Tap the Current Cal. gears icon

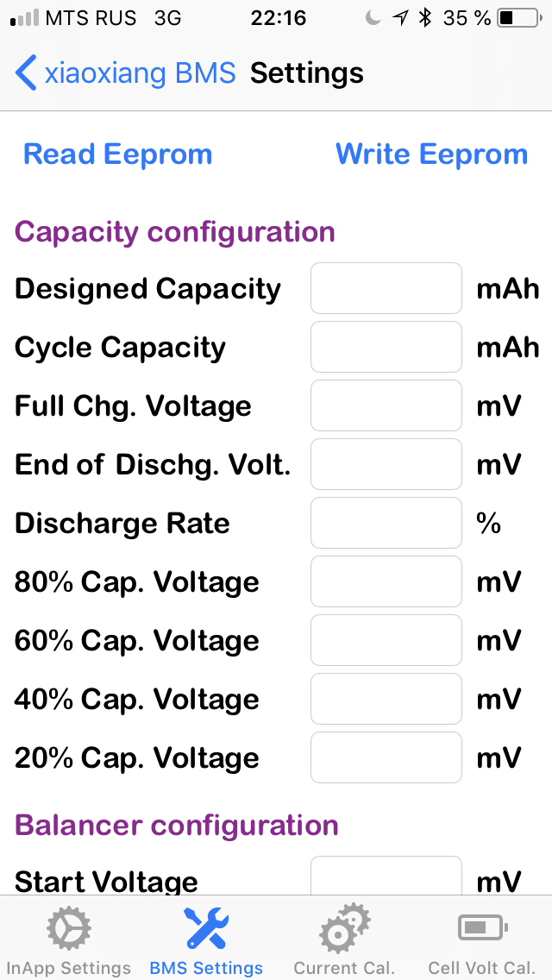click(344, 929)
